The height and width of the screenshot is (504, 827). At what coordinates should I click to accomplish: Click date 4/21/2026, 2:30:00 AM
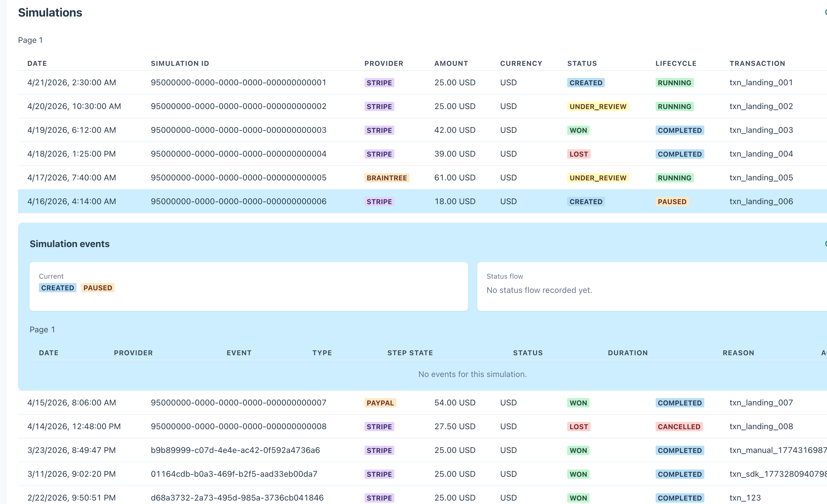coord(72,83)
